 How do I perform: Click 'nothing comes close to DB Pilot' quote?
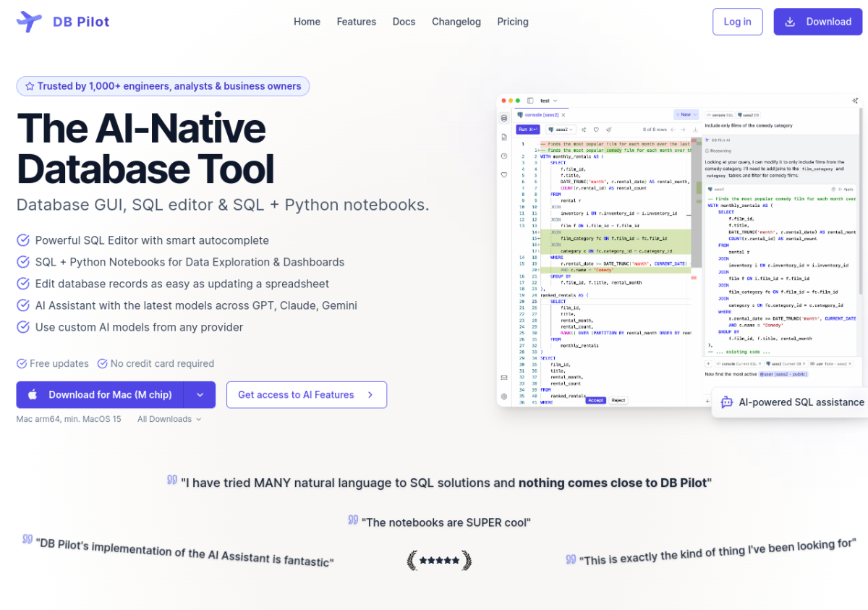[x=613, y=483]
